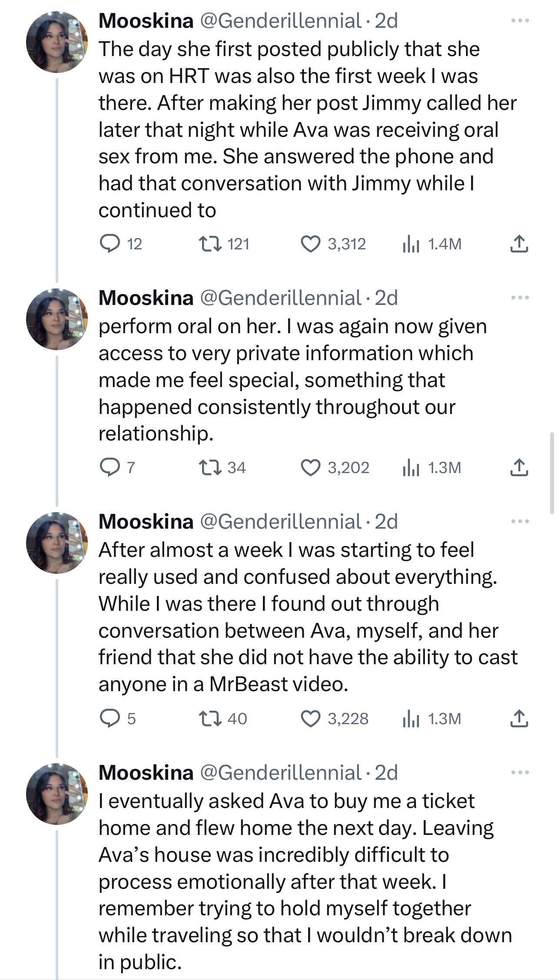
Task: Share the first tweet about HRT
Action: [519, 244]
